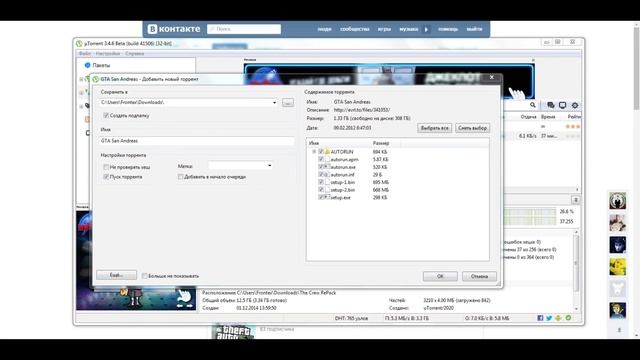Open the игры link in VK header
This screenshot has height=360, width=640.
[x=384, y=29]
